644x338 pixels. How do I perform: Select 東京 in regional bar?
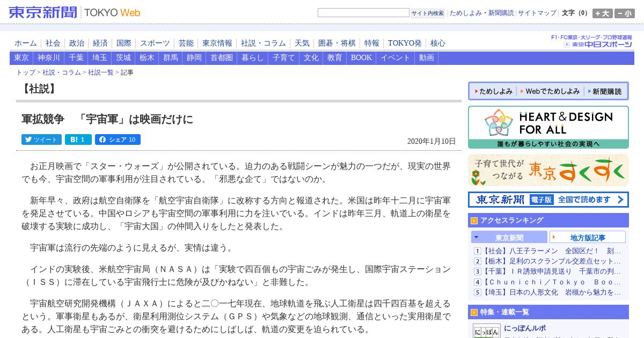tap(21, 58)
